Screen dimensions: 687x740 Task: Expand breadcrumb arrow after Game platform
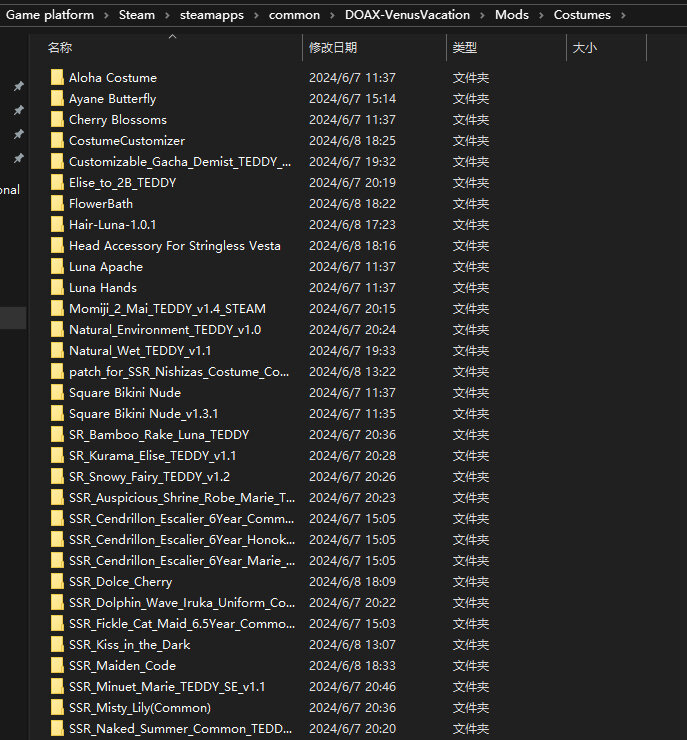coord(106,16)
